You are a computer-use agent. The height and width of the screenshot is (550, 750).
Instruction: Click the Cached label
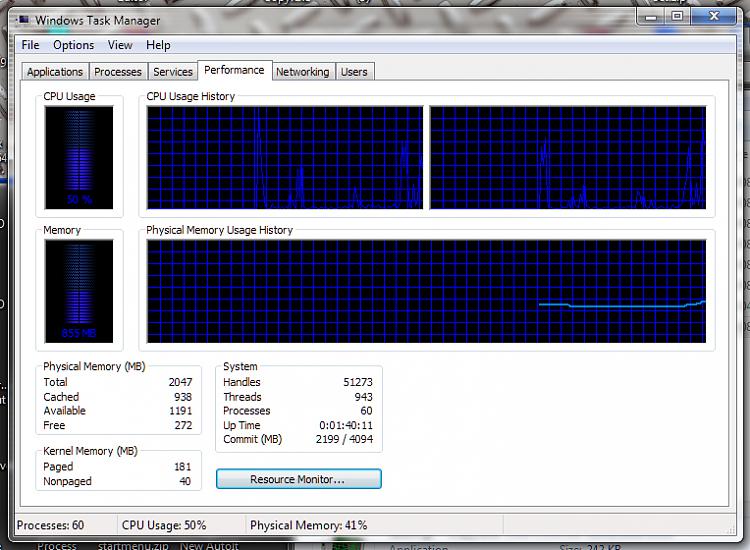[61, 397]
